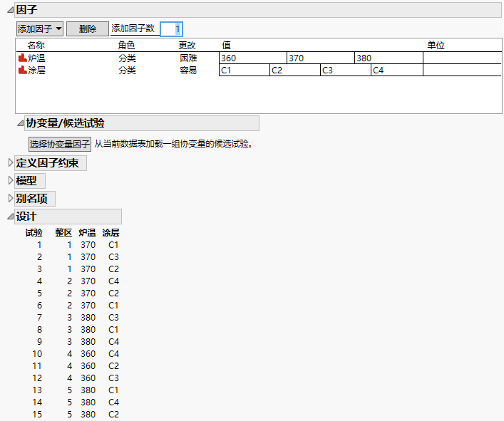Click temperature 380 in run 9
Screen dimensions: 504x421
(88, 342)
